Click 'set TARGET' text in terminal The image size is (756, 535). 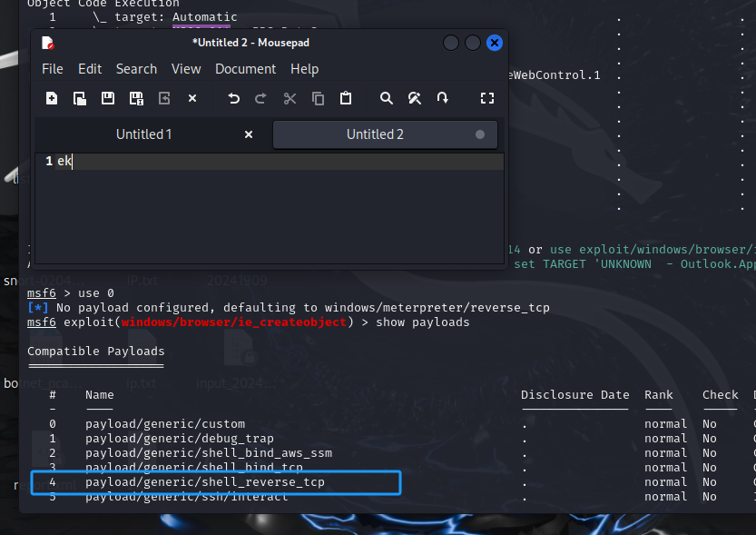(550, 264)
